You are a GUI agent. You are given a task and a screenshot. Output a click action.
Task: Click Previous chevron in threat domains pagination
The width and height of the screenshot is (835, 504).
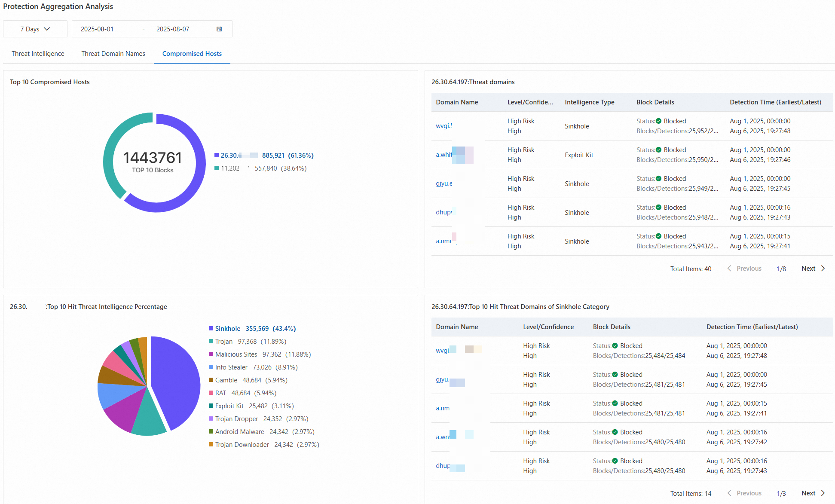click(729, 269)
